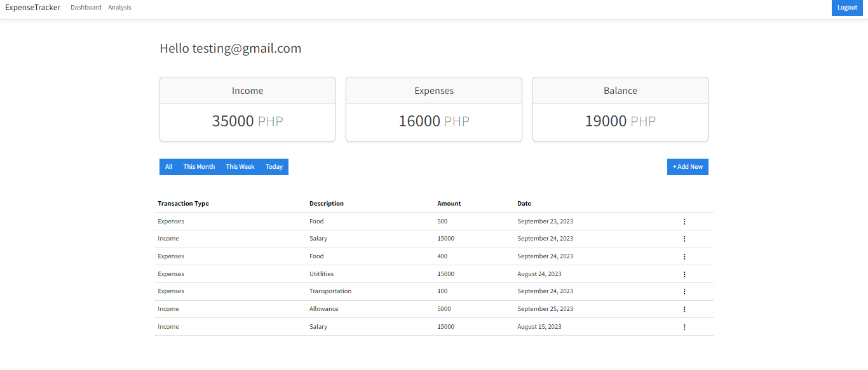Click the + Add New button
This screenshot has height=370, width=868.
(688, 166)
